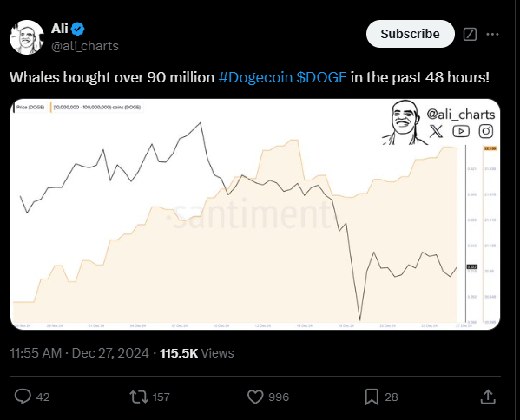Click the reply speech bubble icon
Screen dimensions: 520x420
point(23,397)
